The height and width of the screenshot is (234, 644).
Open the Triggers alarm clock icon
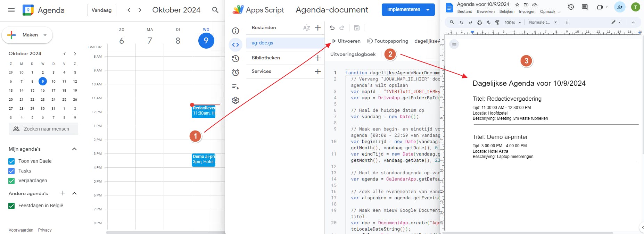(236, 73)
